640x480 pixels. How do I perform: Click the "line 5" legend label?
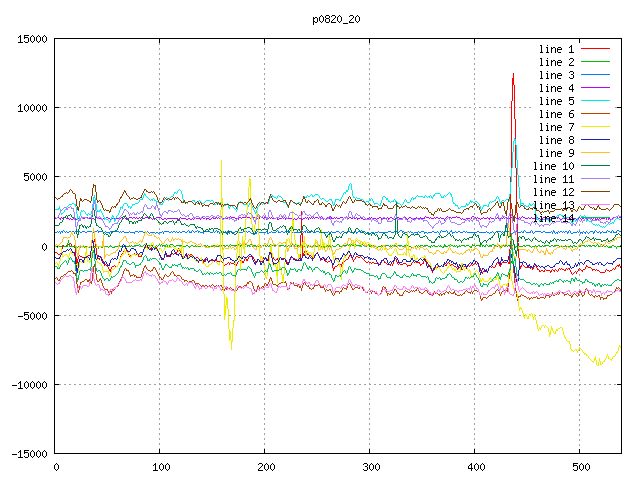coord(556,101)
